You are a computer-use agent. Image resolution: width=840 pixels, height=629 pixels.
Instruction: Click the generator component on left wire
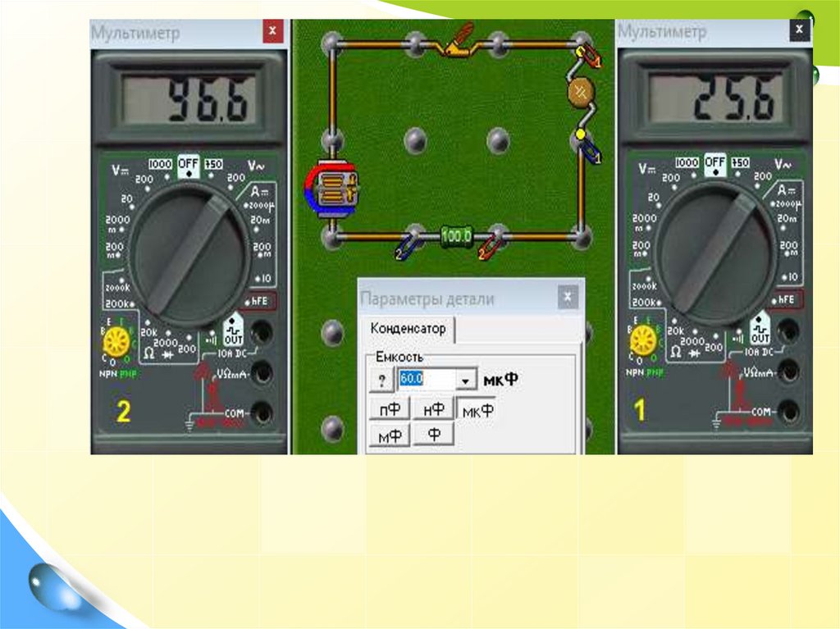tap(331, 189)
